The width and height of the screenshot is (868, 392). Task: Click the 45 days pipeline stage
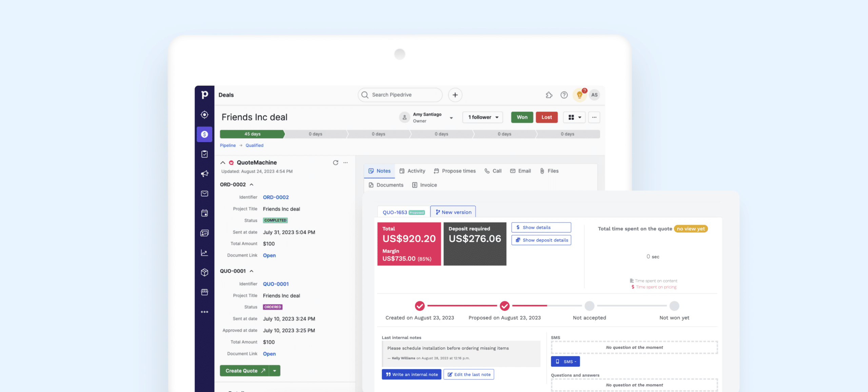(x=253, y=134)
